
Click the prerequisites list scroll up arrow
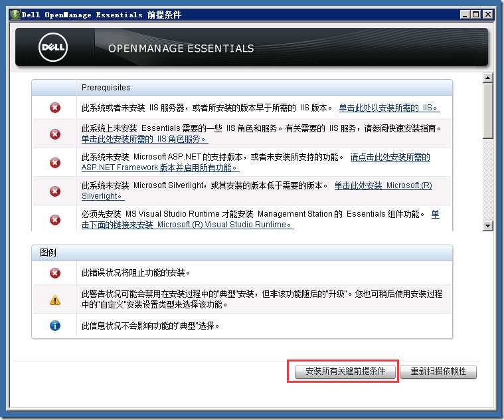[487, 78]
